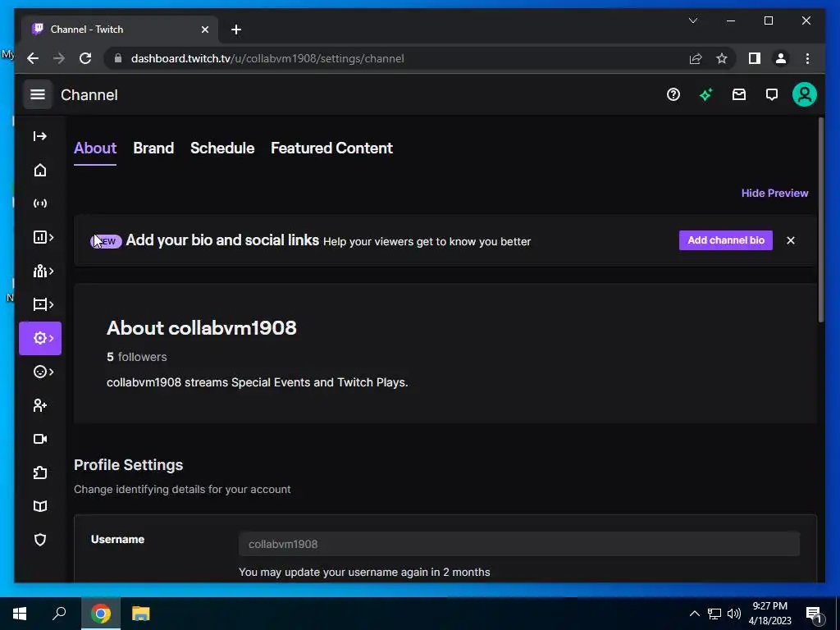Click the NEW badge on the banner
The image size is (840, 630).
tap(106, 242)
